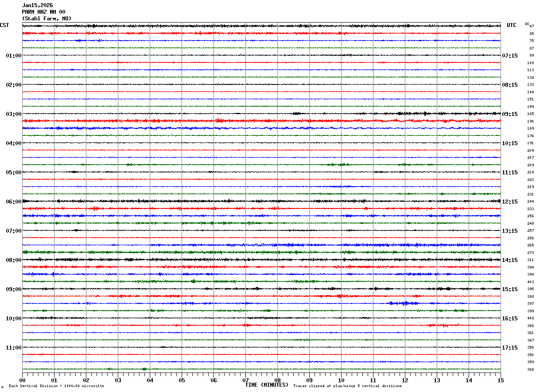Screen dimensions: 536x392
Task: Click the TIME (MINUTES) axis title
Action: tap(267, 385)
